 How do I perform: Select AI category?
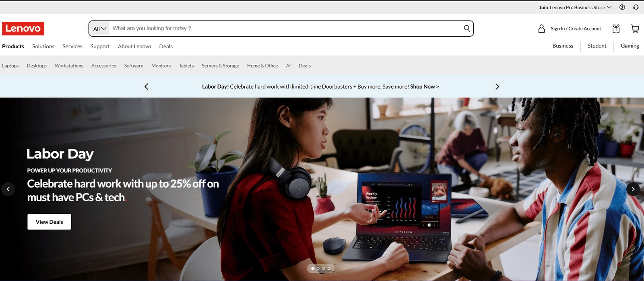click(x=288, y=66)
